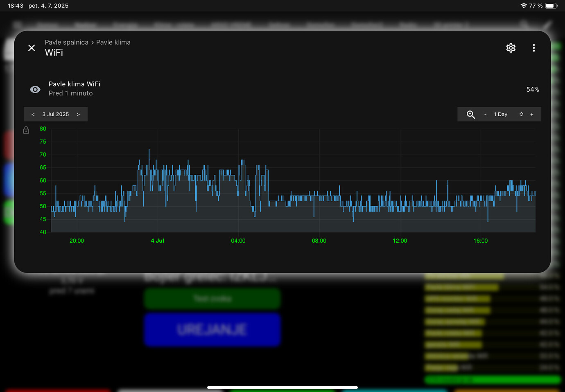
Task: Toggle visibility of Pavle klima WiFi entity
Action: coord(35,89)
